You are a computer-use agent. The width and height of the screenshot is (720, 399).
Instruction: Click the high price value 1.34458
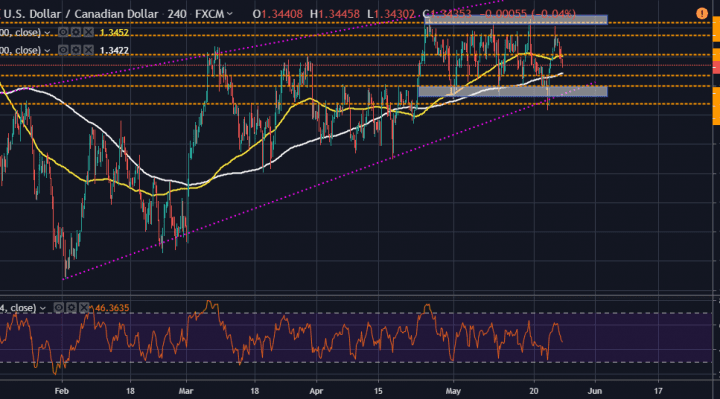(338, 14)
